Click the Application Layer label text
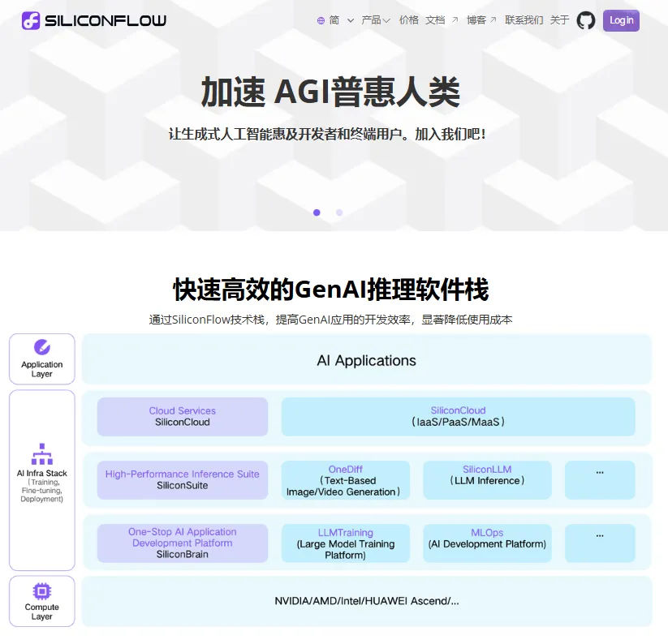Viewport: 668px width, 644px height. [x=41, y=369]
